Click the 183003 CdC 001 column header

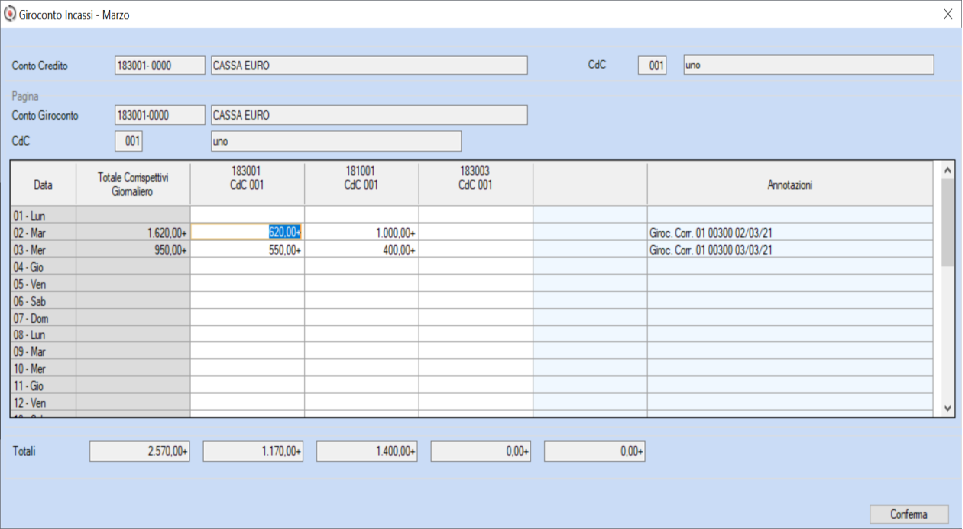tap(475, 184)
